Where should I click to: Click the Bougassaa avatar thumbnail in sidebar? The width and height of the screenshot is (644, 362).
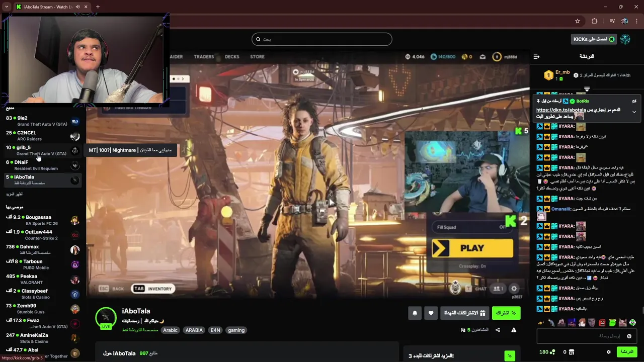[75, 220]
